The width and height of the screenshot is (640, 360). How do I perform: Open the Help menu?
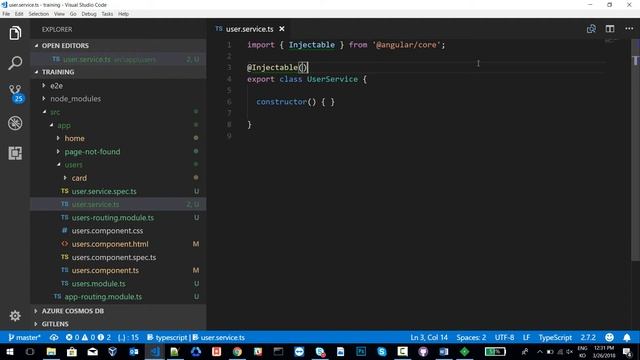[124, 14]
